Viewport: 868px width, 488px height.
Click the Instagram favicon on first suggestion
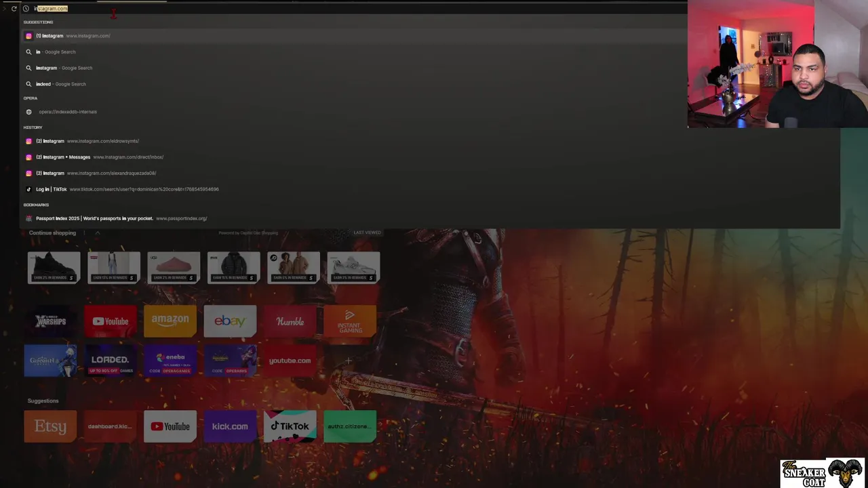[x=28, y=36]
